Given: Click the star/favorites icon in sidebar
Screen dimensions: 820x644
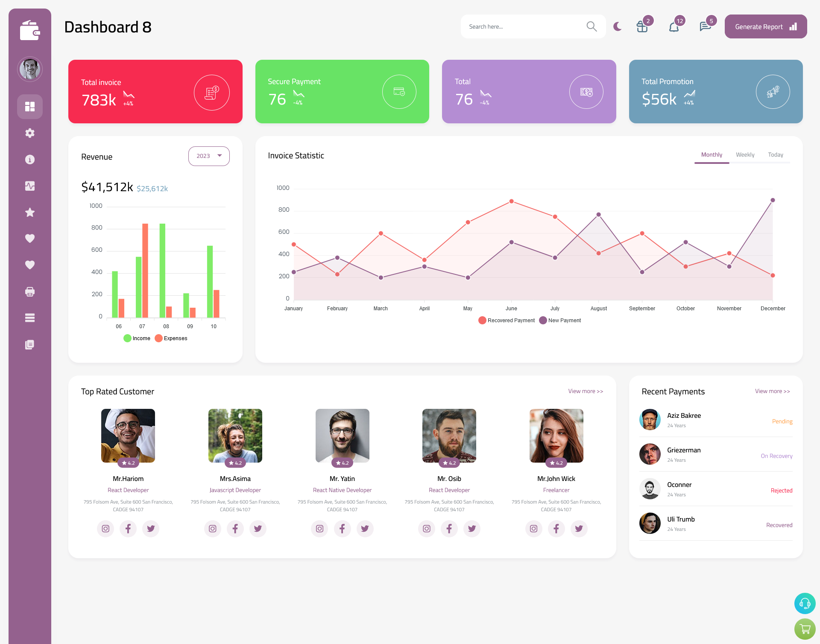Looking at the screenshot, I should (29, 212).
